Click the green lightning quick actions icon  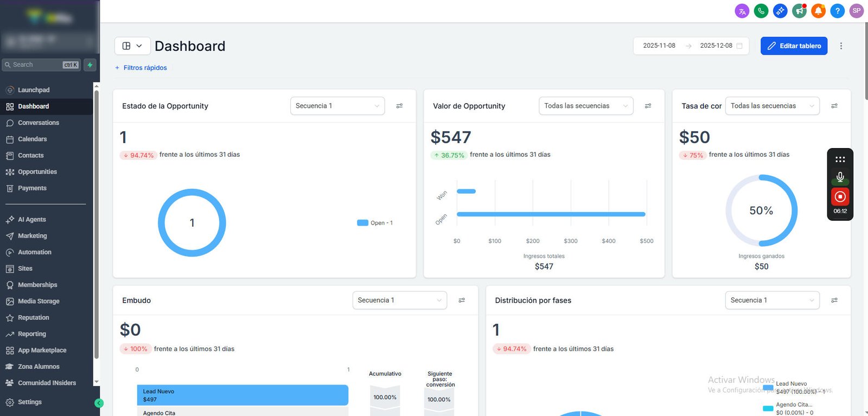[90, 65]
